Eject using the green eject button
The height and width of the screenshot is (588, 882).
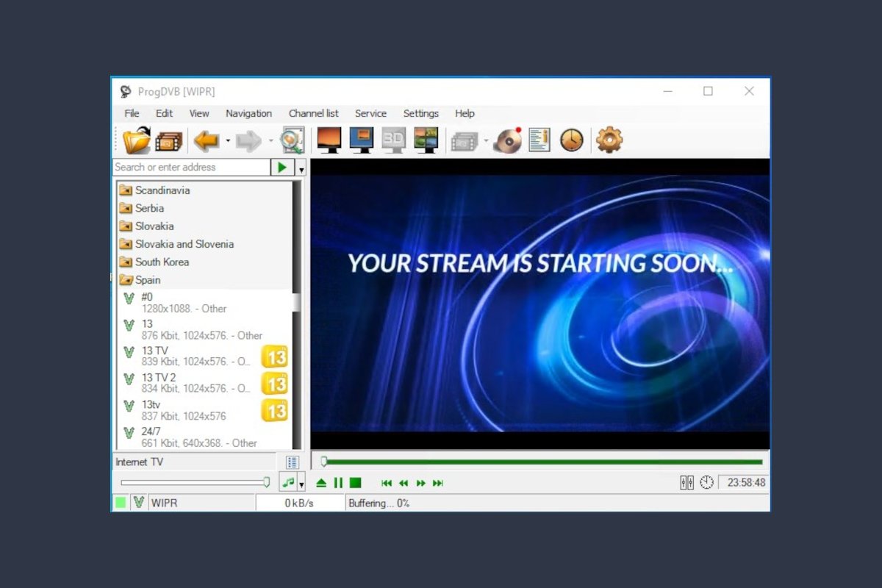tap(321, 483)
